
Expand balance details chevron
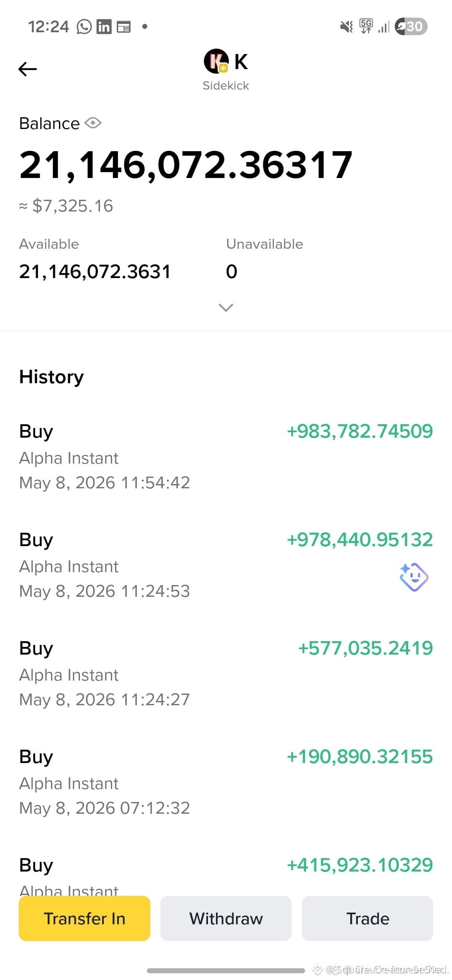click(x=226, y=308)
